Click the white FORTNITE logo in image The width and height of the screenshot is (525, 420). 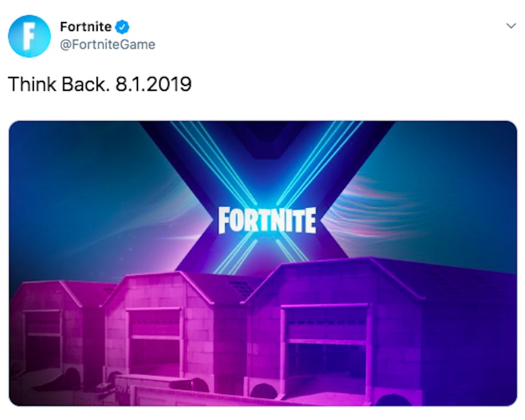(x=267, y=220)
